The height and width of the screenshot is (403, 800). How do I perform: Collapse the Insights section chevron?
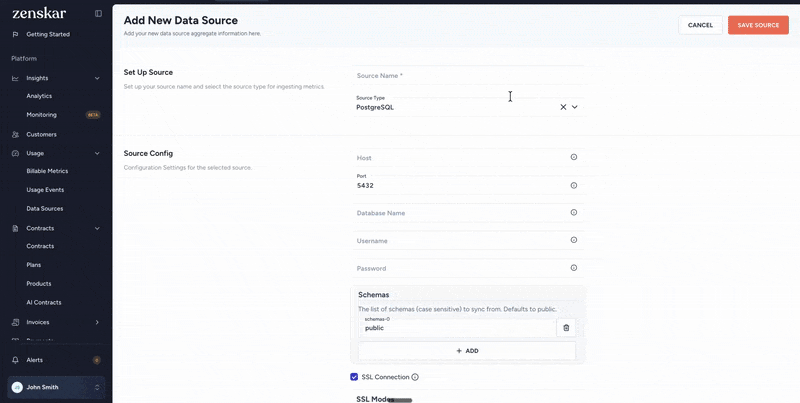pyautogui.click(x=97, y=78)
